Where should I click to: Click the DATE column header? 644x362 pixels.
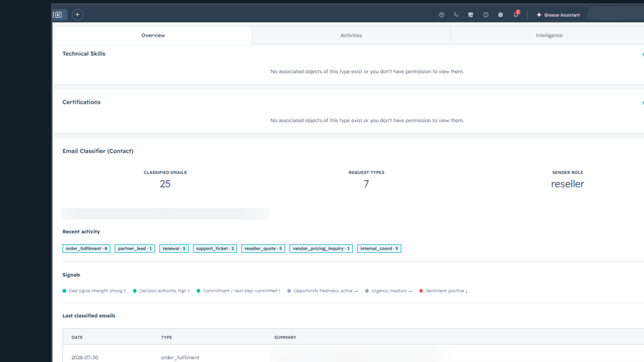pyautogui.click(x=77, y=337)
